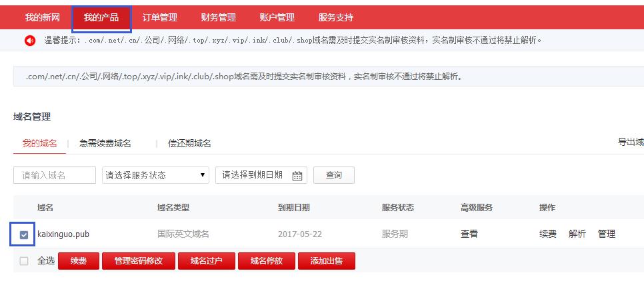Focus the 请输入域名 input field

[55, 175]
